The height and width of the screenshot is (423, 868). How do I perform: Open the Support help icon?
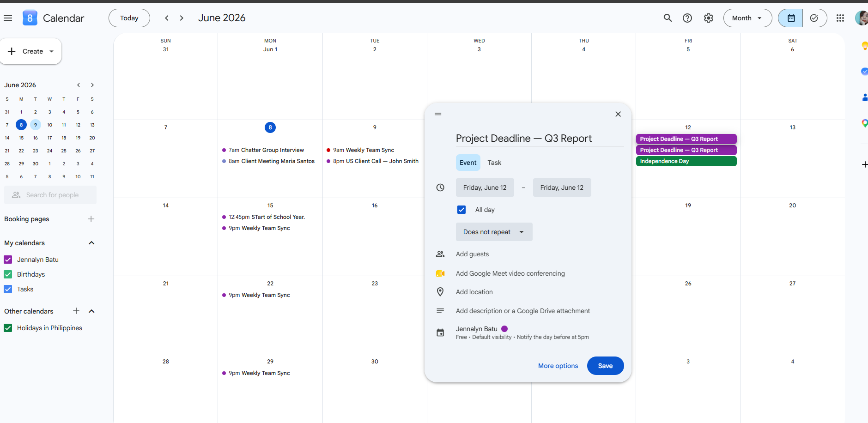[687, 18]
